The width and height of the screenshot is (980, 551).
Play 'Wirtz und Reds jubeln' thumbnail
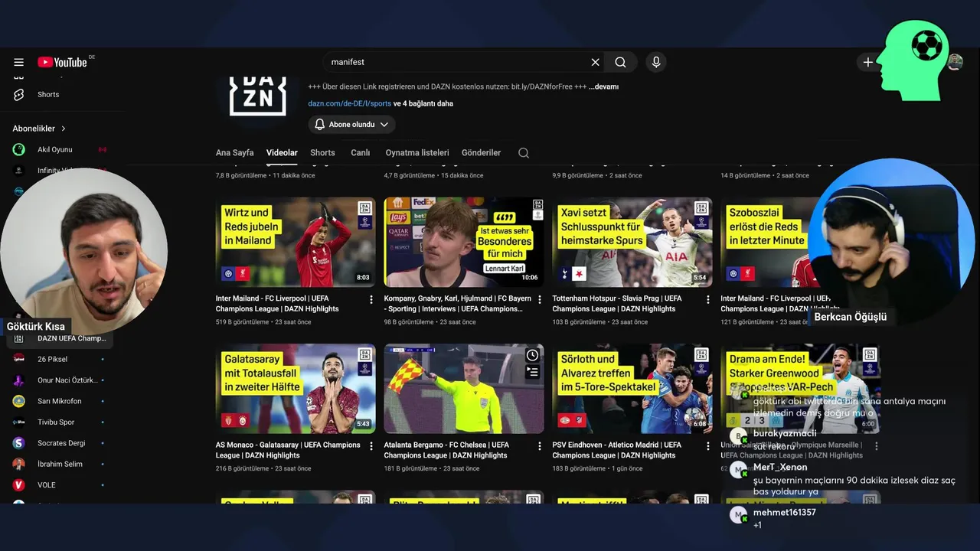pos(296,242)
